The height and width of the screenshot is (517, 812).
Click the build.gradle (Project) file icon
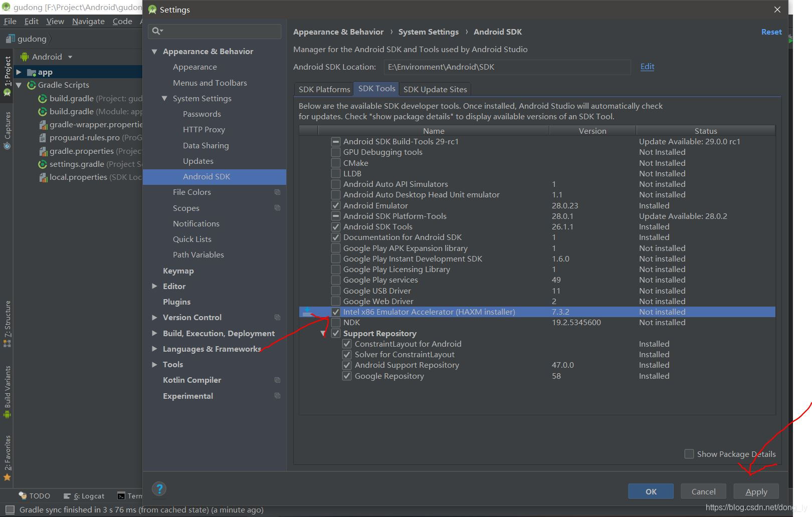(x=43, y=98)
